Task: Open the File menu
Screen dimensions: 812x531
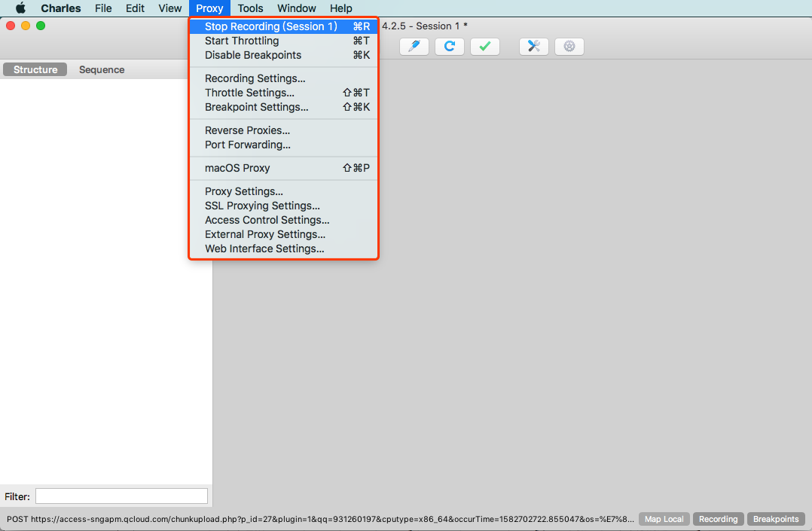Action: point(103,8)
